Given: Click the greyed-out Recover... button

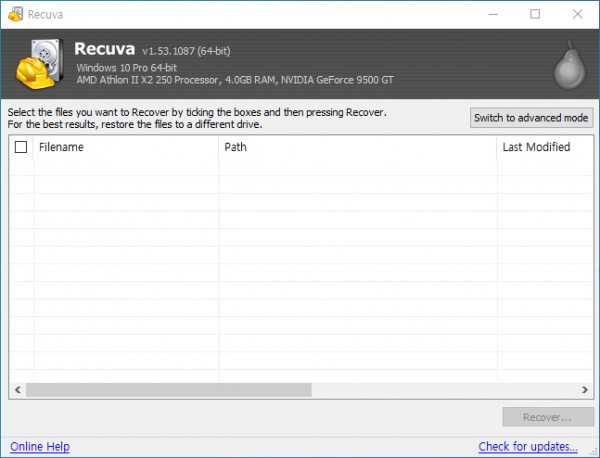Looking at the screenshot, I should coord(548,417).
